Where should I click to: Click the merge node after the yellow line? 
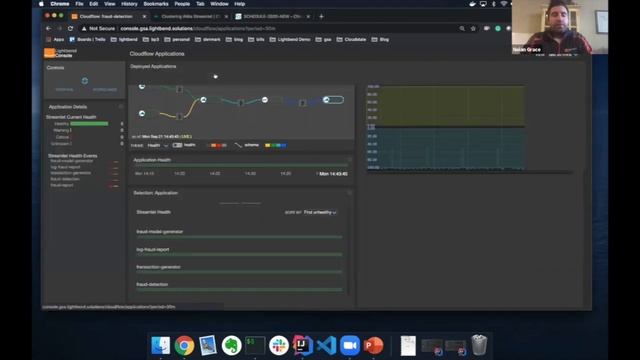[x=203, y=100]
